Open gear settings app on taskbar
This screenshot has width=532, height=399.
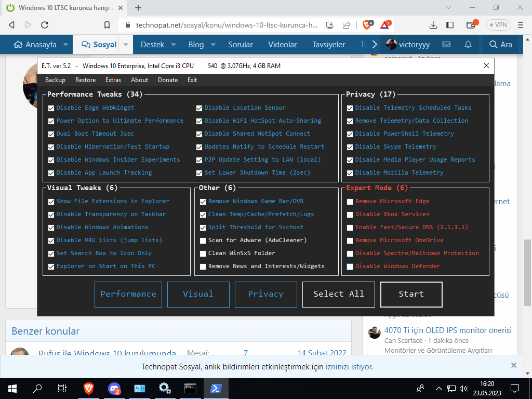tap(165, 389)
